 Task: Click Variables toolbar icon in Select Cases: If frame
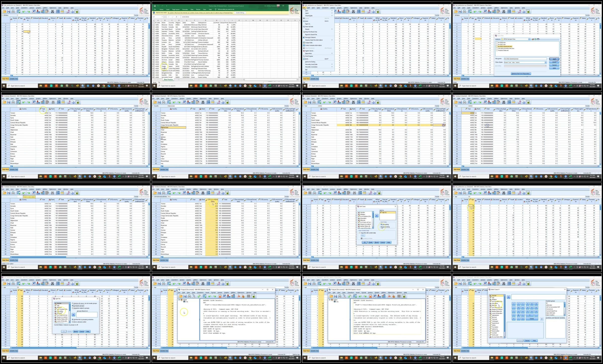[x=494, y=283]
